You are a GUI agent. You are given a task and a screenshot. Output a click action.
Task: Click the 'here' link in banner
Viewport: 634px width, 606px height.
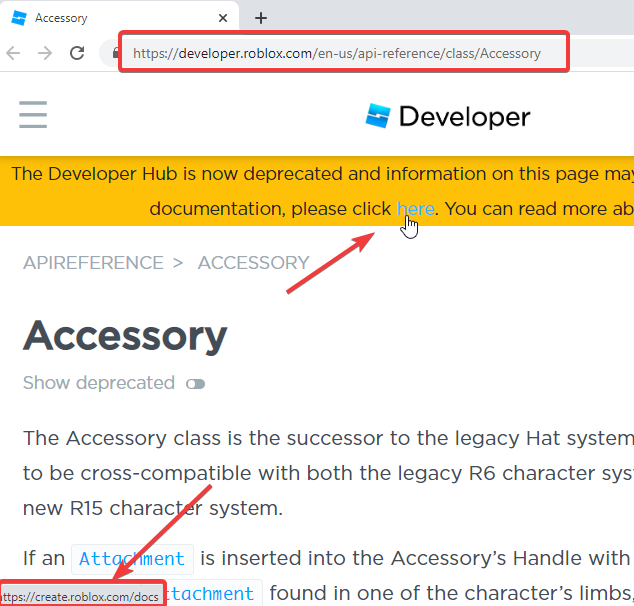click(415, 209)
